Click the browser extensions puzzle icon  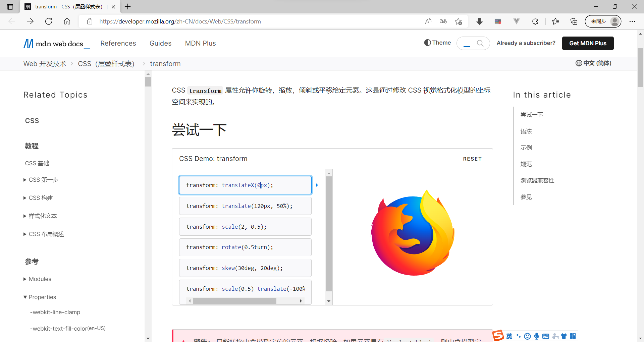pyautogui.click(x=535, y=21)
